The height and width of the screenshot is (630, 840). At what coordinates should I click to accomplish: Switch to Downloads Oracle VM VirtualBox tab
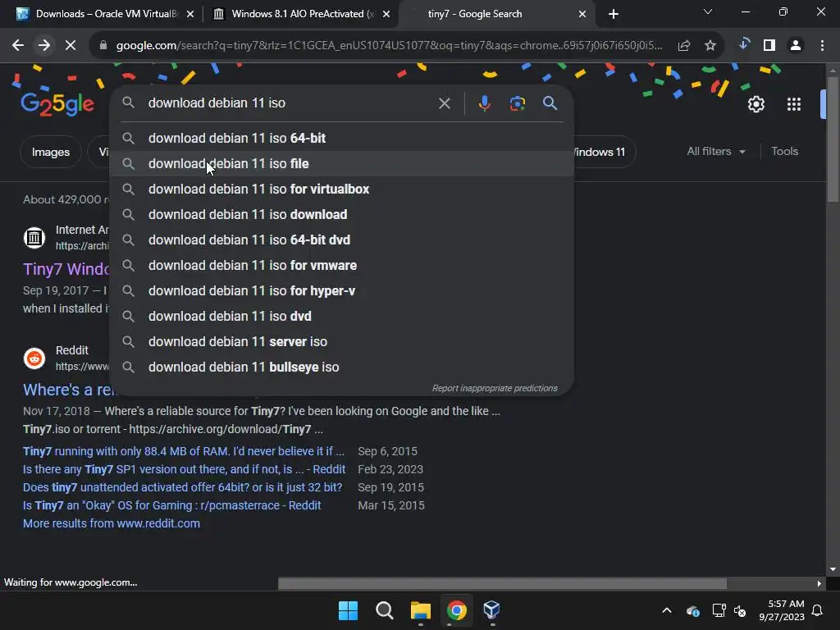[x=104, y=14]
